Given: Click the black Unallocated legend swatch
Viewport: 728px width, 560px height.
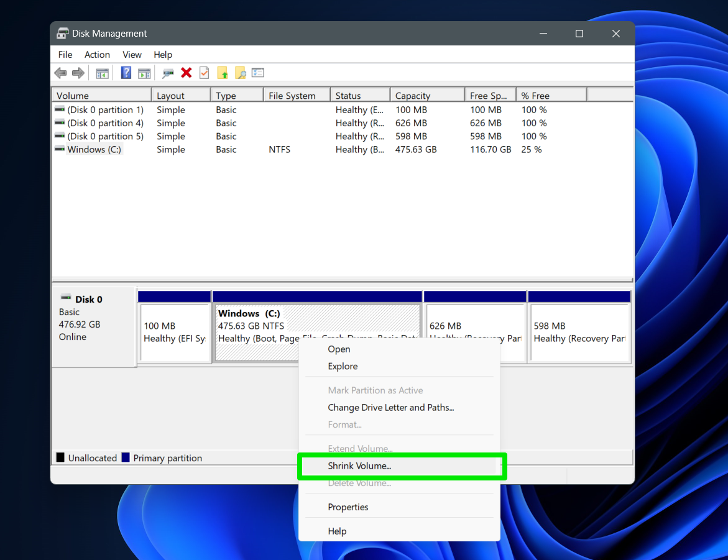Looking at the screenshot, I should point(60,457).
